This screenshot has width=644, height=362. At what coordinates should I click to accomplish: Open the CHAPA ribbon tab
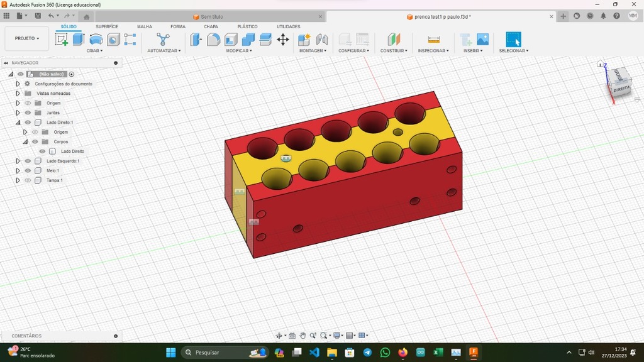pyautogui.click(x=211, y=26)
